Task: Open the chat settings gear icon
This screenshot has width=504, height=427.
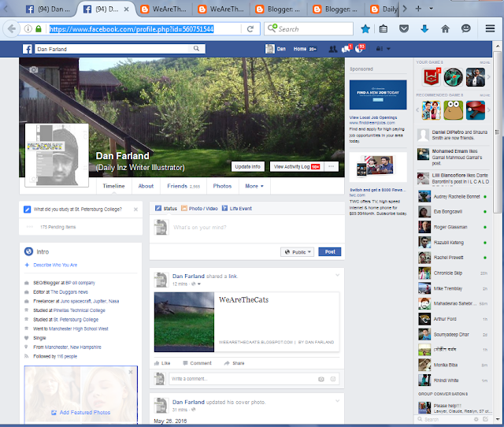Action: [476, 419]
